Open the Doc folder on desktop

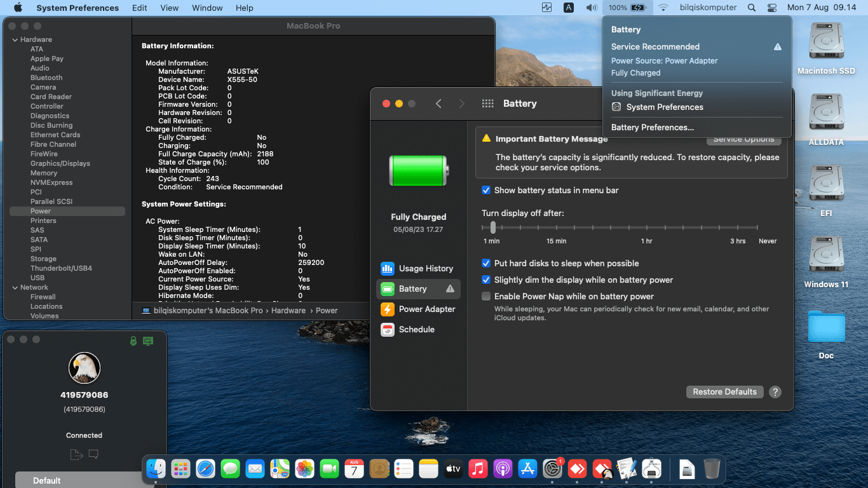point(826,335)
